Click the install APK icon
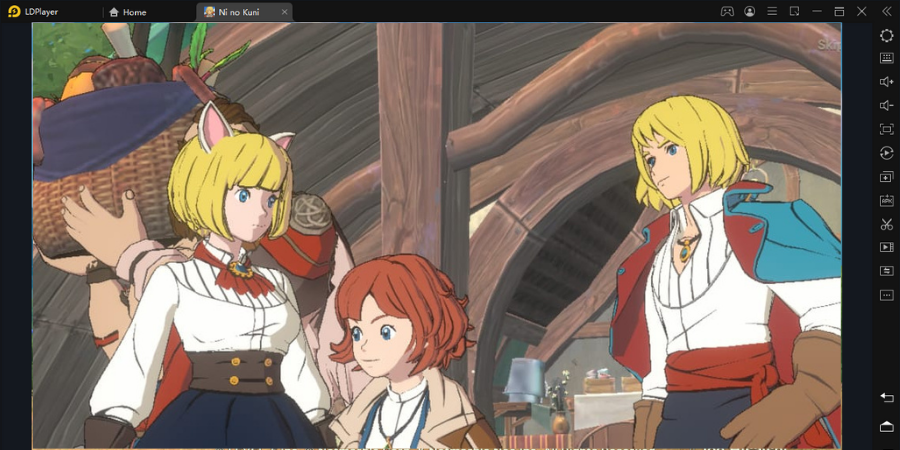 [886, 200]
